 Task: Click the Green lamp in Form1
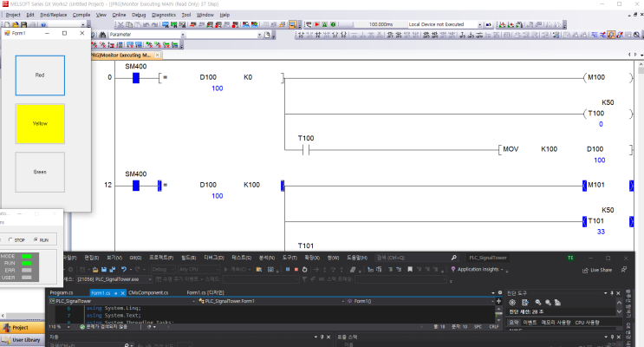pos(40,172)
